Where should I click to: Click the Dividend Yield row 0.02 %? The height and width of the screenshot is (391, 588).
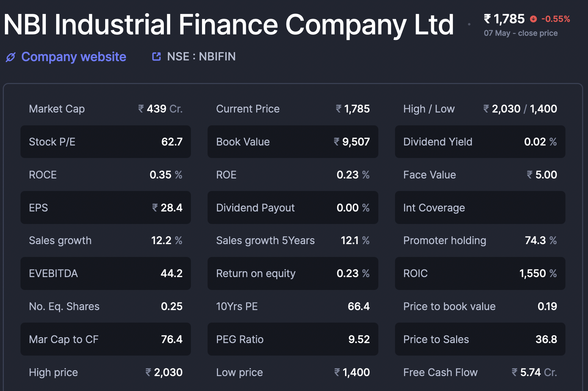pyautogui.click(x=480, y=142)
